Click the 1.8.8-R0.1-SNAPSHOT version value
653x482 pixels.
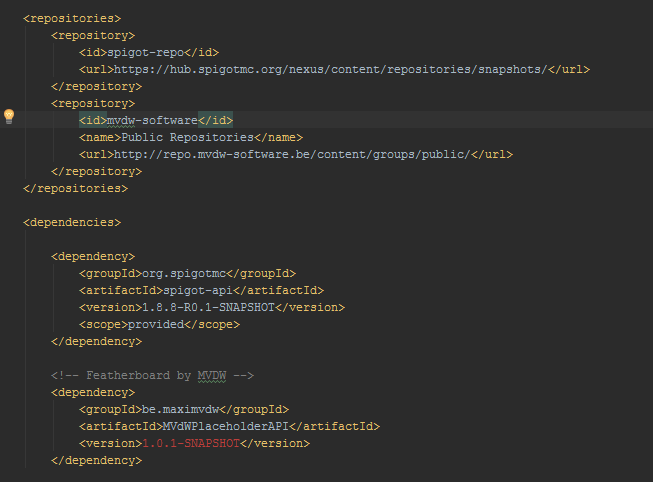tap(208, 307)
